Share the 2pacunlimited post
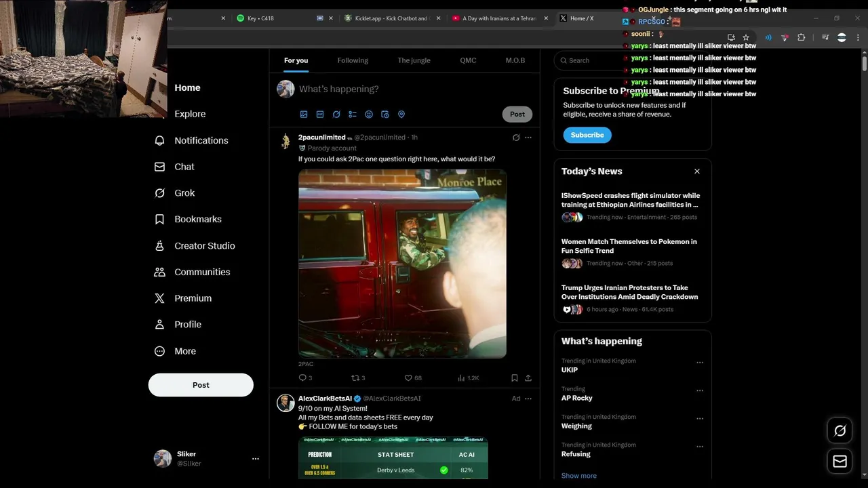This screenshot has height=488, width=868. [x=528, y=378]
